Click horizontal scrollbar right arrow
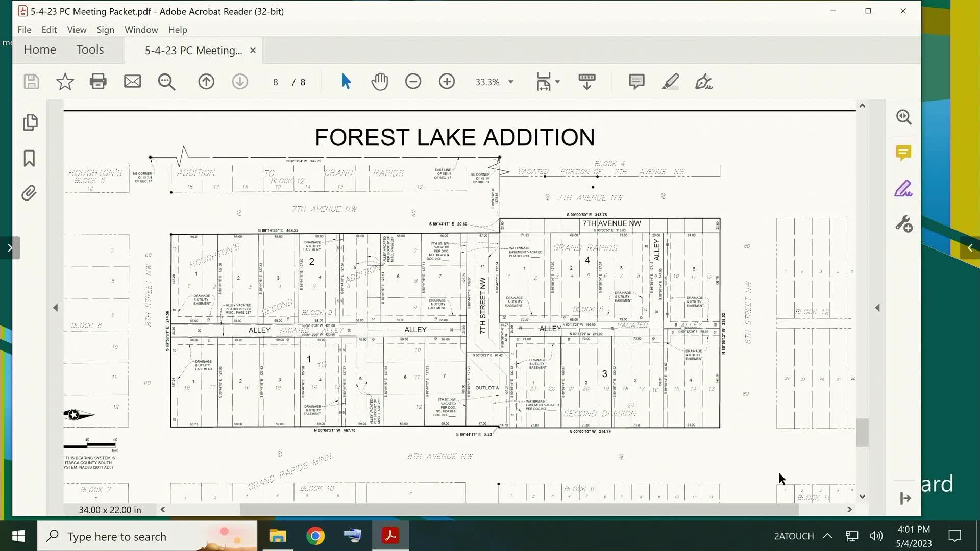The width and height of the screenshot is (980, 551). pyautogui.click(x=849, y=509)
